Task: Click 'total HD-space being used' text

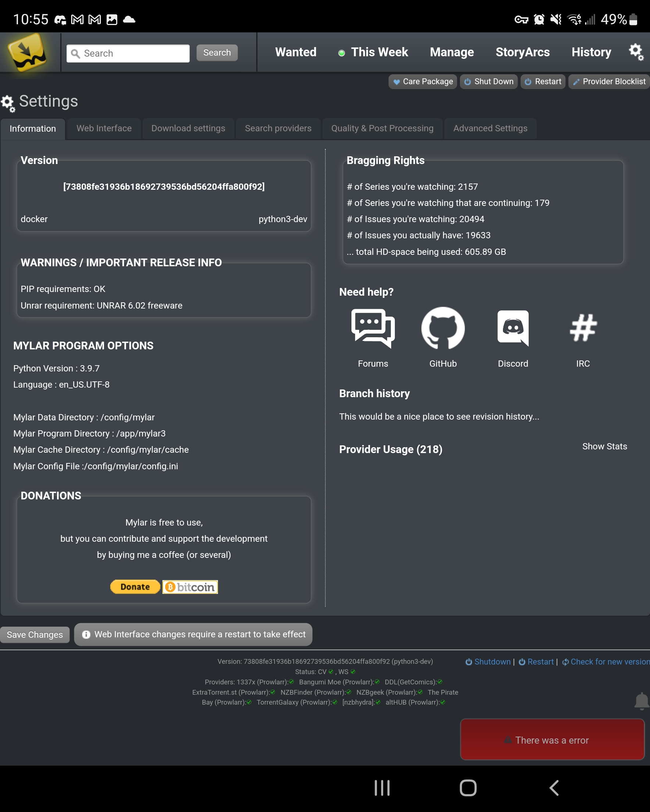Action: (426, 252)
